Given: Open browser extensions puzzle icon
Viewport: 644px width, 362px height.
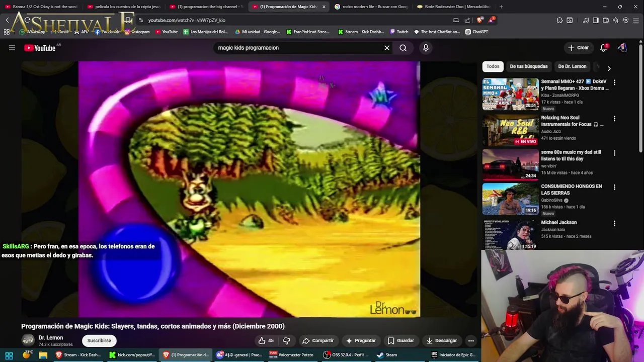Looking at the screenshot, I should [x=559, y=20].
